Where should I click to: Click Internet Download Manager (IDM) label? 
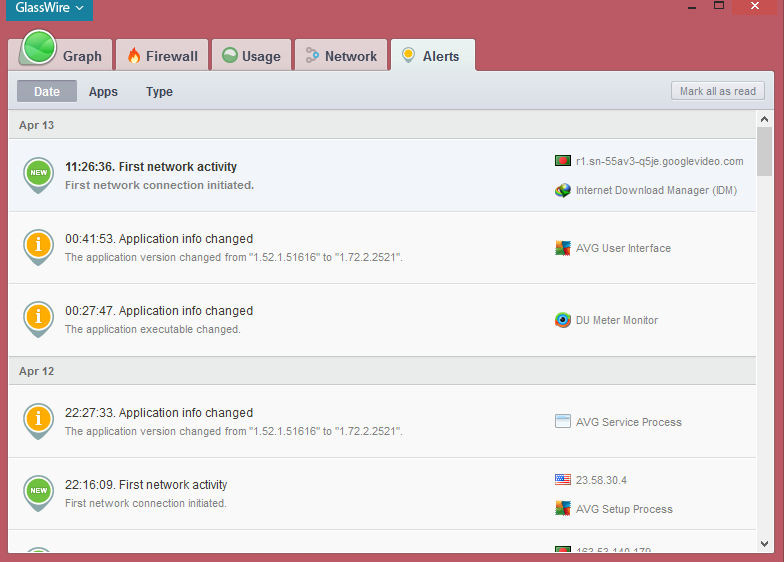click(656, 190)
